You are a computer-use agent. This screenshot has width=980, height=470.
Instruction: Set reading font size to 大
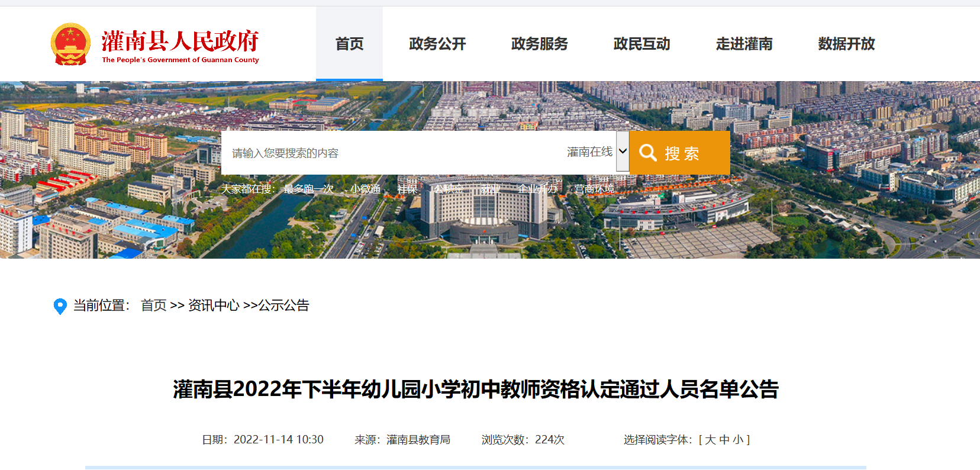[x=710, y=440]
